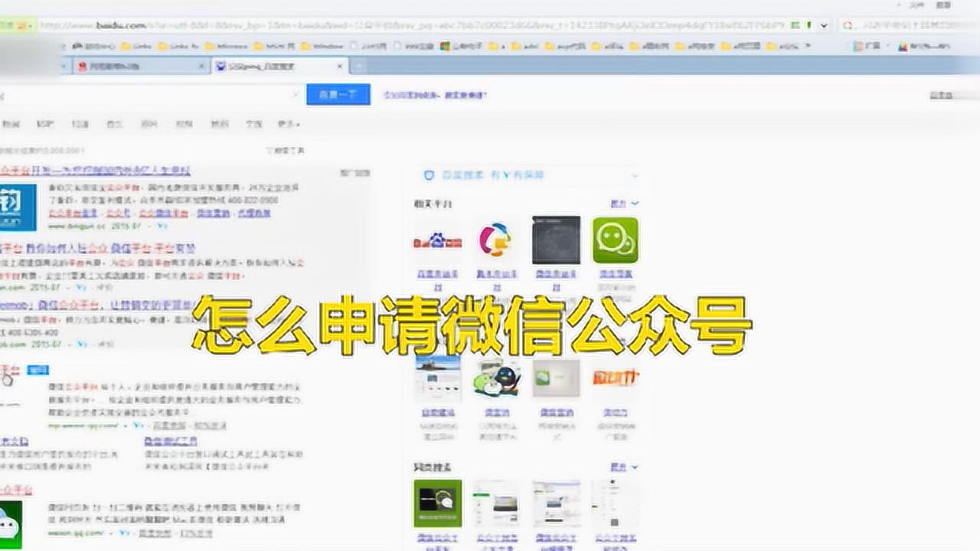Switch to the 贴吧 search category
Image resolution: width=980 pixels, height=551 pixels.
(x=46, y=124)
